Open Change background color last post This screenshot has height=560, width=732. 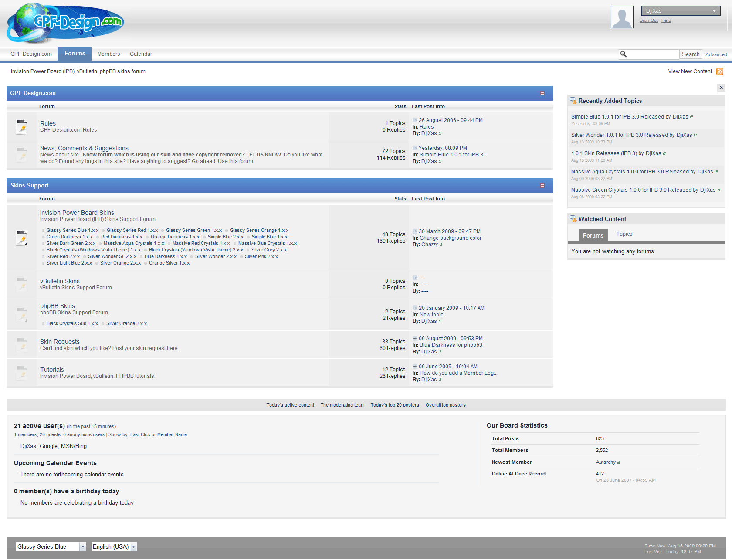click(451, 238)
